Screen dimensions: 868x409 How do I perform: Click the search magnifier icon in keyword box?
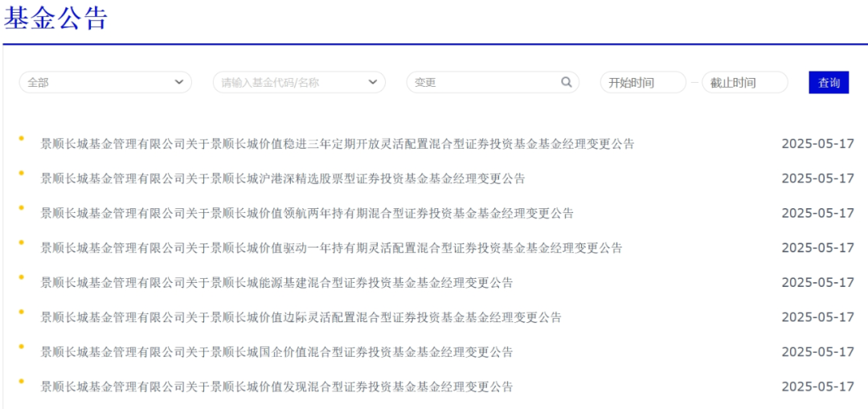tap(567, 83)
